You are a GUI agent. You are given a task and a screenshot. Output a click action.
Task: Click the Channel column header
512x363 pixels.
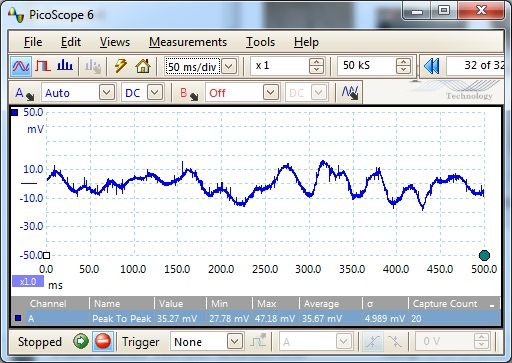48,304
